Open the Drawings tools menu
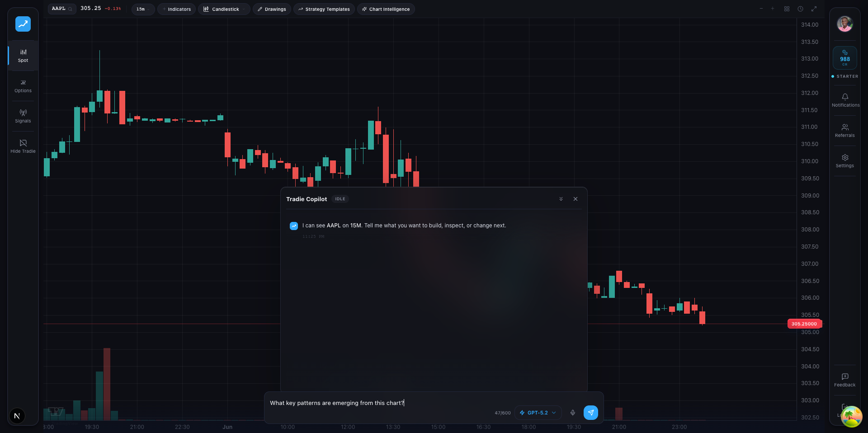 [x=272, y=9]
